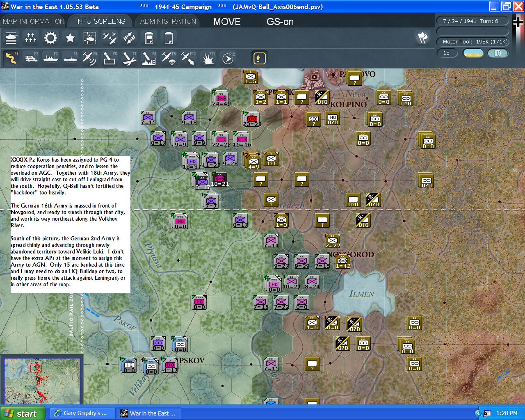Click the F12 end turn arrow

[x=228, y=58]
